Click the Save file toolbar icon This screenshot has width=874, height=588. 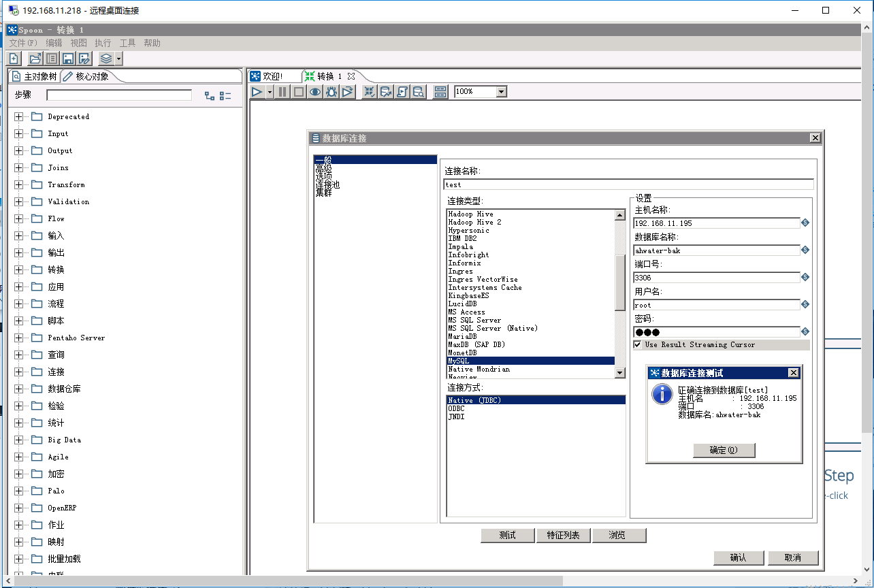tap(68, 59)
